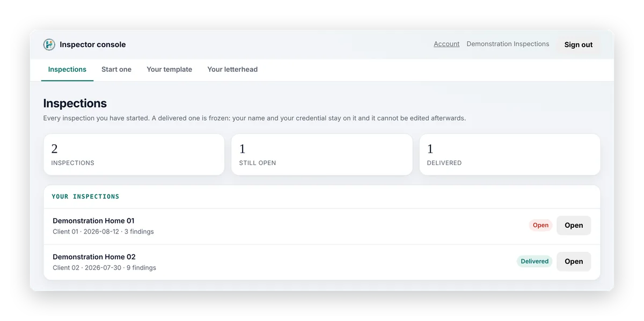Open Demonstration Home 01 via its Open button

574,225
